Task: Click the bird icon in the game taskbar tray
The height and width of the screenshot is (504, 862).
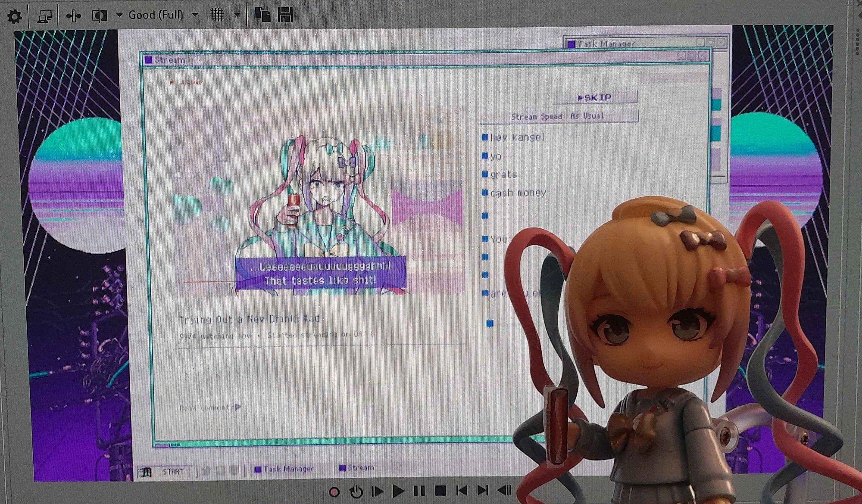Action: [206, 470]
